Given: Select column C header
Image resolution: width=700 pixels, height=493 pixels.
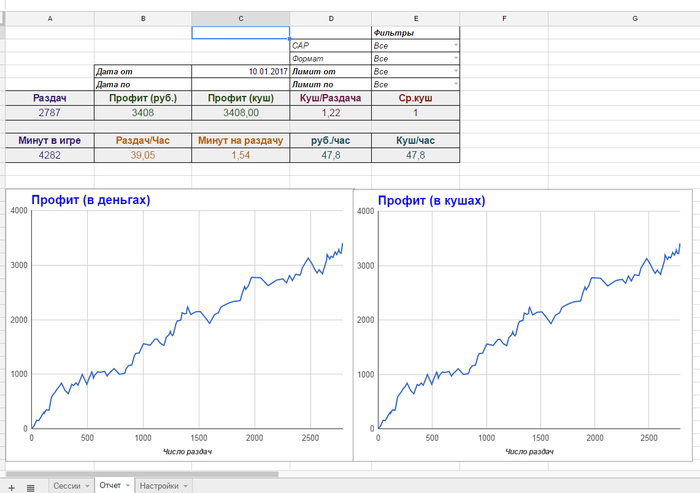Looking at the screenshot, I should pyautogui.click(x=241, y=18).
